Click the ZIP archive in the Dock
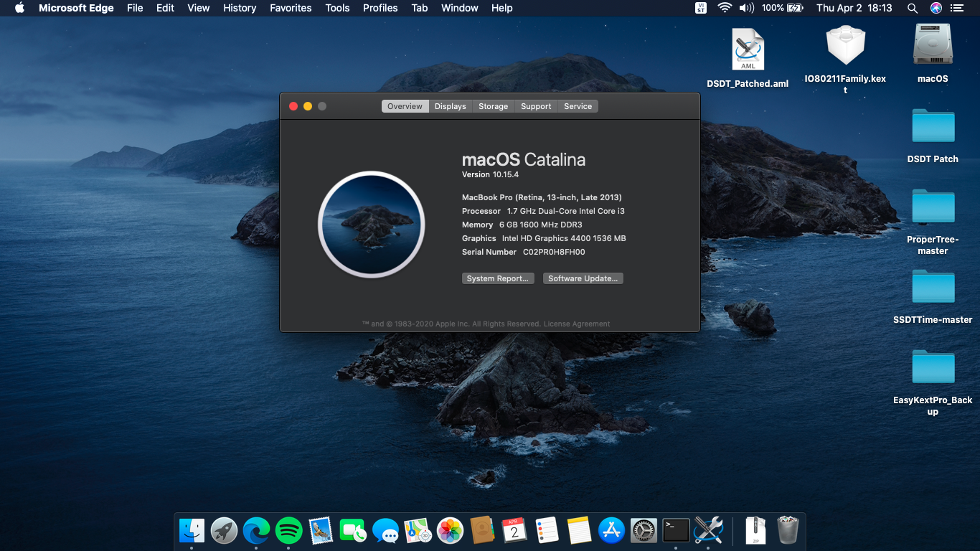The image size is (980, 551). (755, 531)
